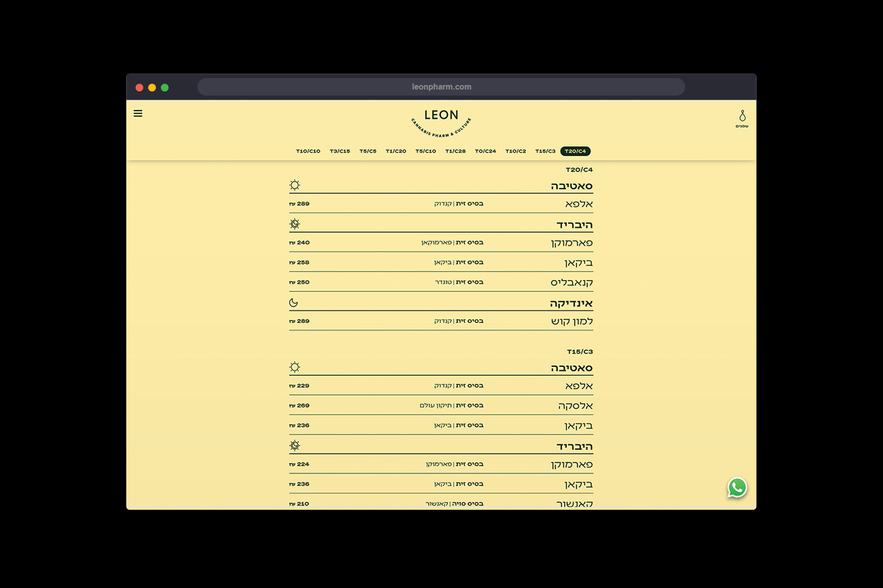Open the hamburger menu
Image resolution: width=883 pixels, height=588 pixels.
click(138, 113)
